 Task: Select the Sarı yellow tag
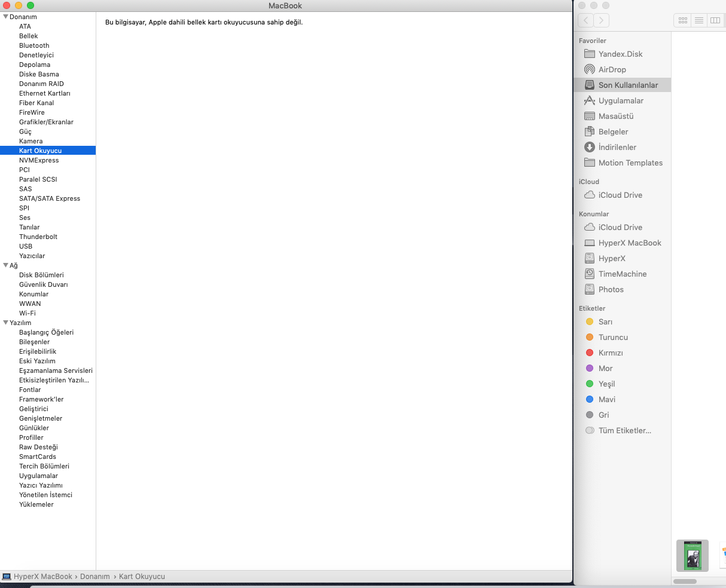(590, 321)
